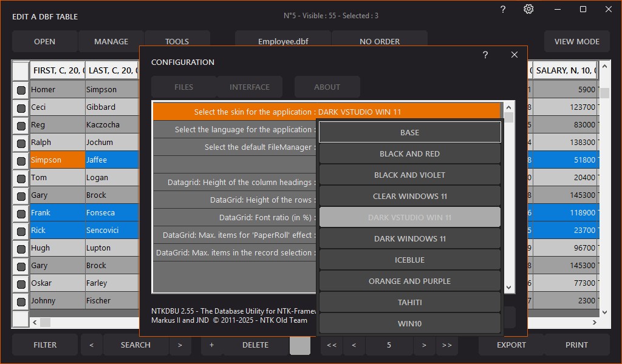Open the FILTER function
Image resolution: width=622 pixels, height=364 pixels.
click(45, 345)
